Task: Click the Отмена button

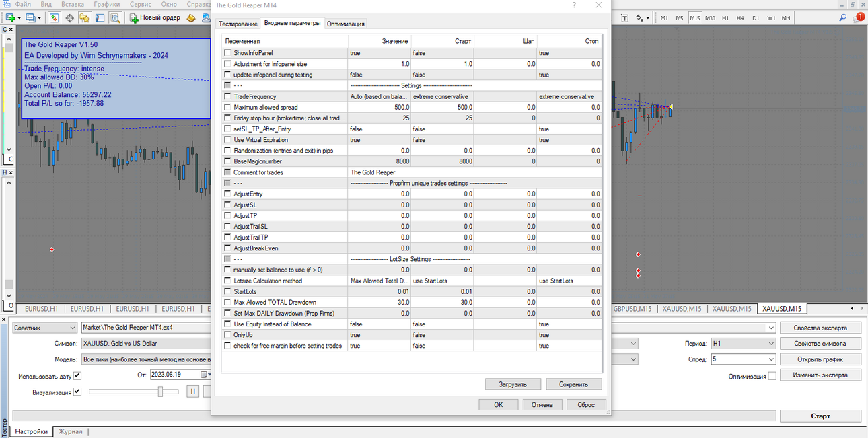Action: (x=542, y=404)
